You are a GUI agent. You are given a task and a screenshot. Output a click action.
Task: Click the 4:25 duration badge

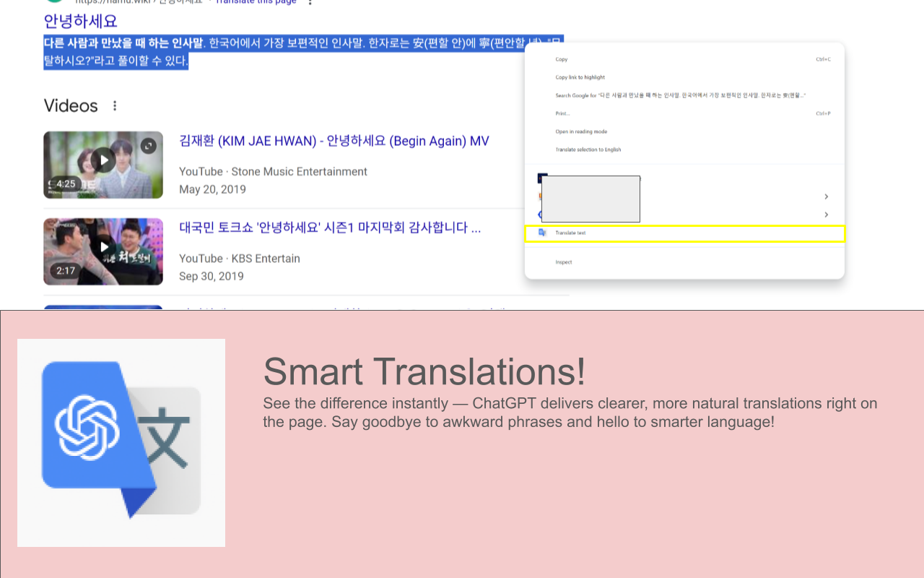pos(66,184)
